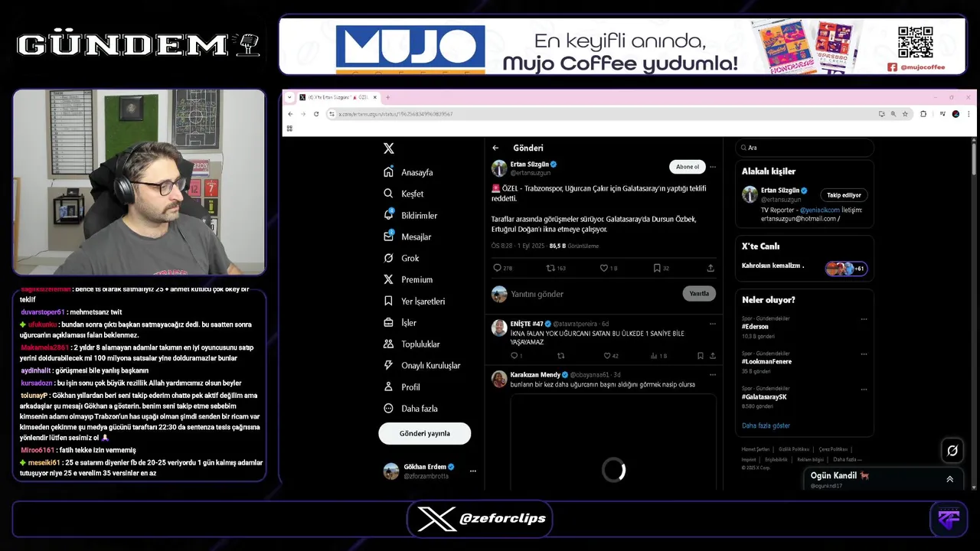Click the Gönderi yayınla button
This screenshot has height=551, width=980.
click(x=424, y=433)
